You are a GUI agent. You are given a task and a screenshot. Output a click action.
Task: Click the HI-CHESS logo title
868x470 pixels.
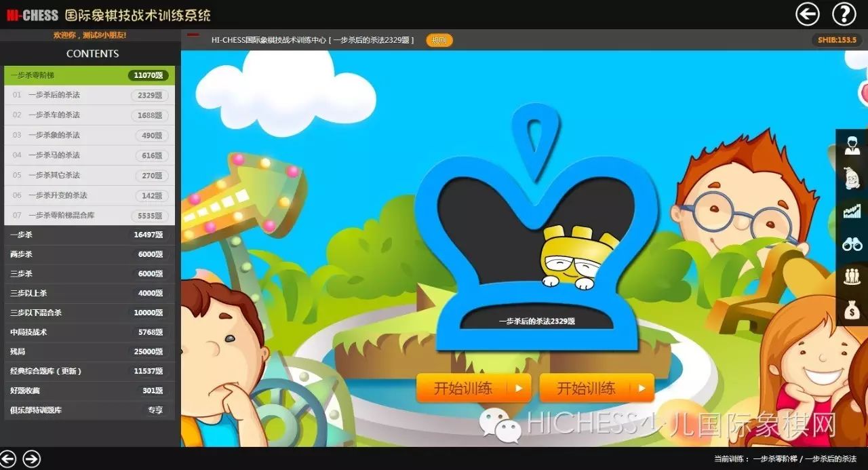click(x=109, y=14)
